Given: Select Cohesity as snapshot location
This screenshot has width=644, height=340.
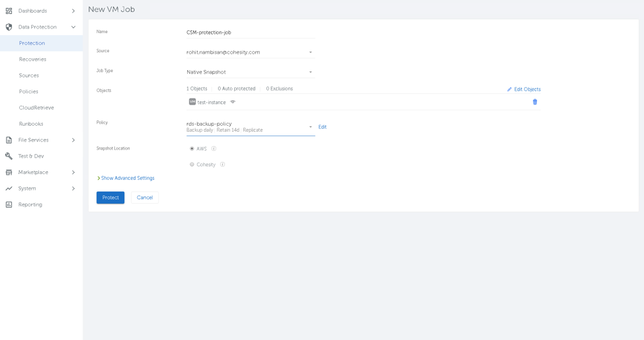Looking at the screenshot, I should (x=192, y=165).
